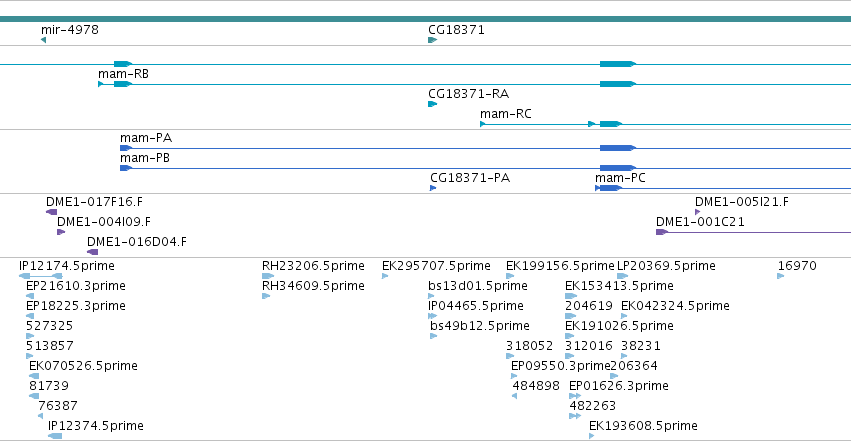Select feature 527325
The height and width of the screenshot is (441, 851).
click(x=30, y=336)
